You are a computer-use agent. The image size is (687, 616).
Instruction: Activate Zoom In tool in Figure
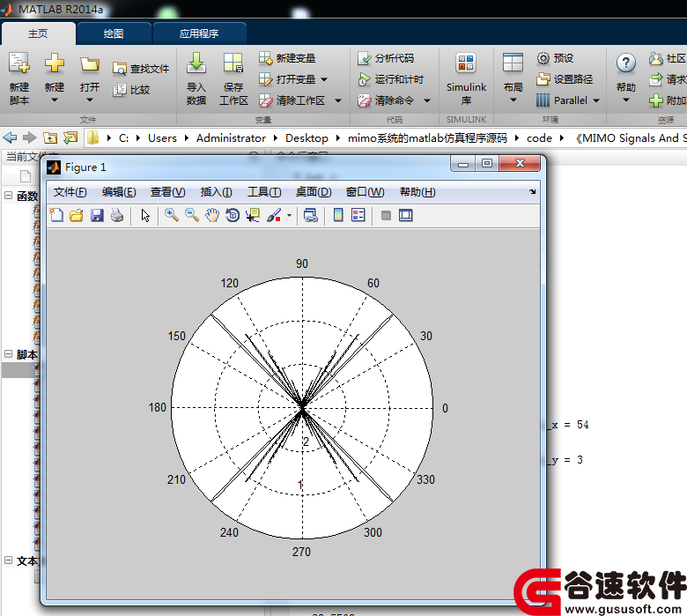pyautogui.click(x=172, y=215)
